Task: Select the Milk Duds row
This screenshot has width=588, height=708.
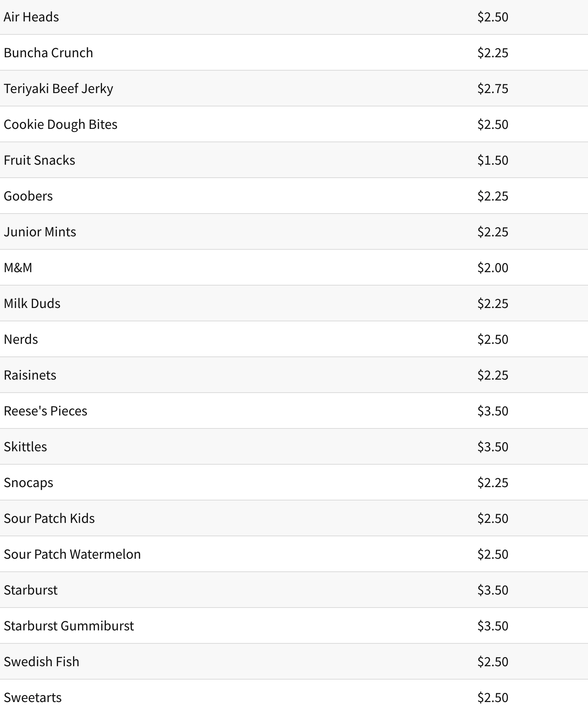Action: pyautogui.click(x=294, y=303)
